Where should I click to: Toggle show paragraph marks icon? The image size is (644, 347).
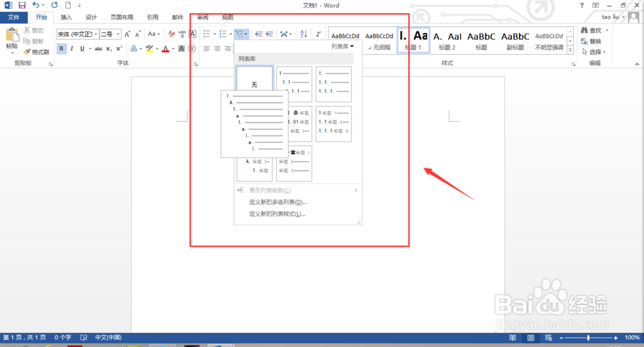click(318, 34)
